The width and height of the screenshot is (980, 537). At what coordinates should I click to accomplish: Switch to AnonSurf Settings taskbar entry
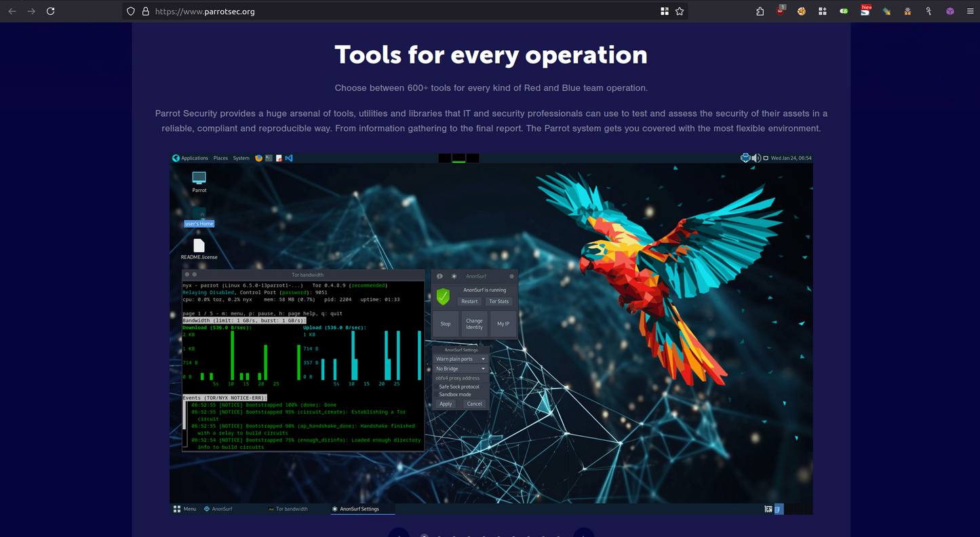pos(363,509)
